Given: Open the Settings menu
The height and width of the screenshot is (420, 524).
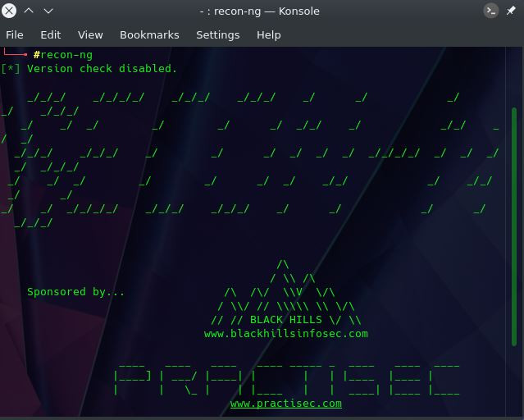Looking at the screenshot, I should [x=218, y=34].
